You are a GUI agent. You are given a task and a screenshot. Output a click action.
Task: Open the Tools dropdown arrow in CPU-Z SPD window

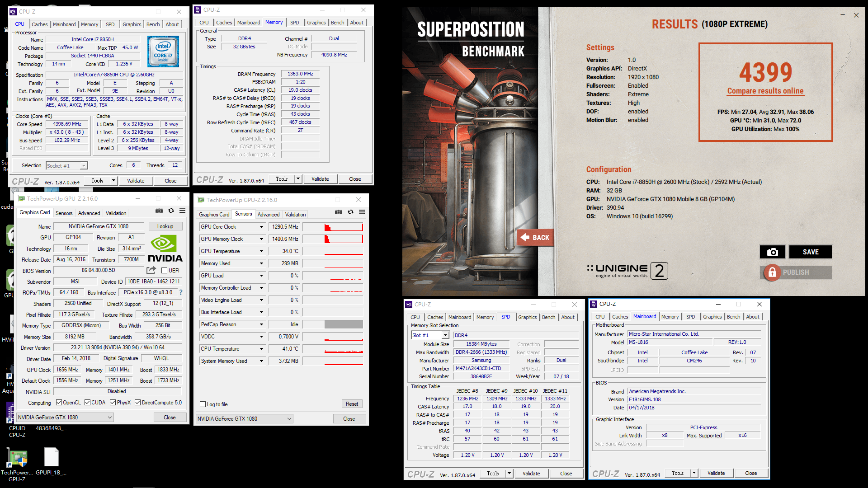click(x=509, y=474)
